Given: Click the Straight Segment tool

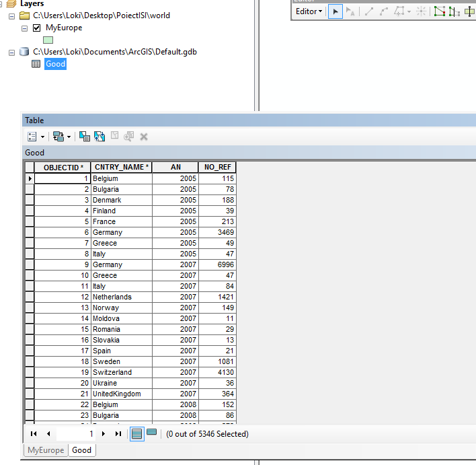Looking at the screenshot, I should [x=369, y=11].
